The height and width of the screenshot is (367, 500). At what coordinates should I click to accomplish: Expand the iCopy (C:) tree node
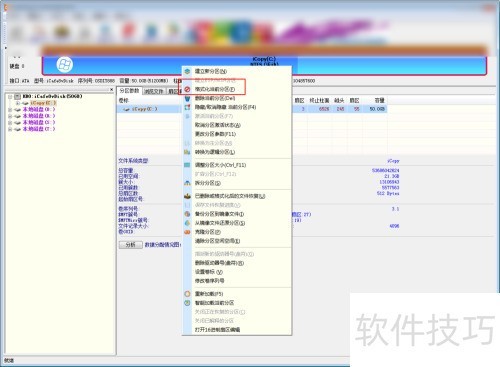(18, 103)
